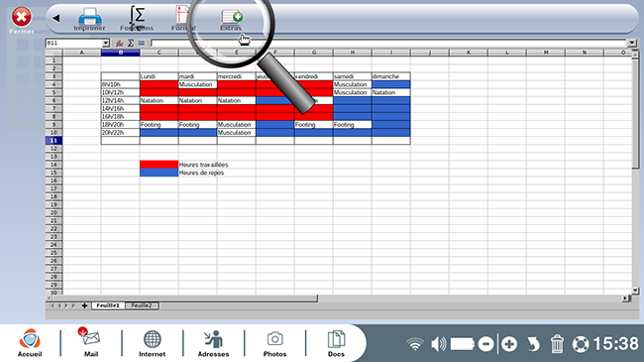Viewport: 644px width, 362px height.
Task: Click the Sum sigma icon in formula bar
Action: [x=130, y=43]
